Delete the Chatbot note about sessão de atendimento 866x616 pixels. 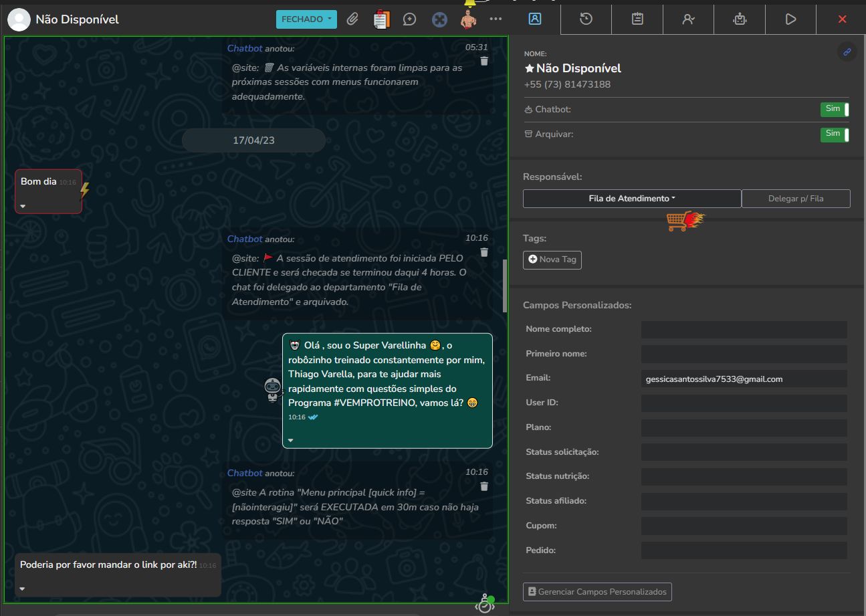pyautogui.click(x=484, y=252)
